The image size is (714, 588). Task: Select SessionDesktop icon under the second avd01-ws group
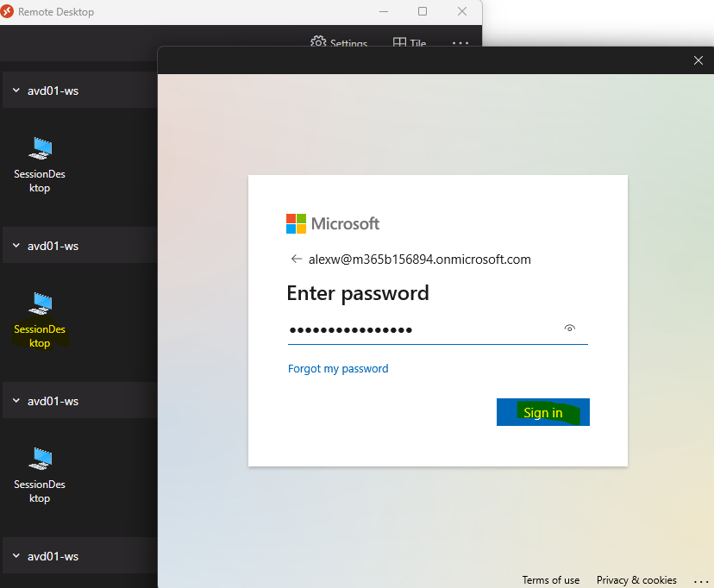click(41, 303)
